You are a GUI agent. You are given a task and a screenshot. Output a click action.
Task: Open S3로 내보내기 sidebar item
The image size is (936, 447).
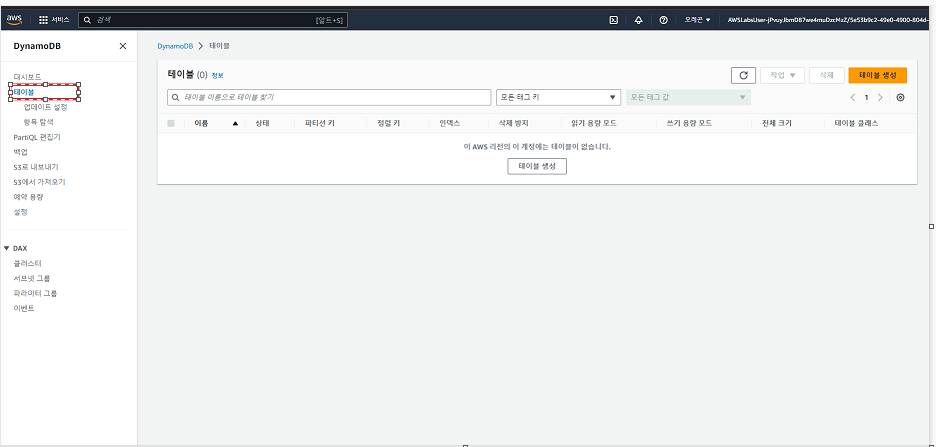pyautogui.click(x=36, y=167)
